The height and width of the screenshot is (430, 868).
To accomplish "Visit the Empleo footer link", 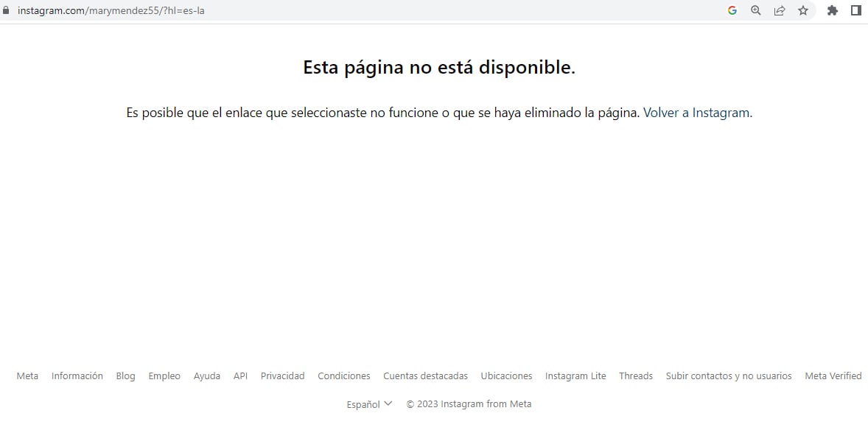I will (164, 376).
